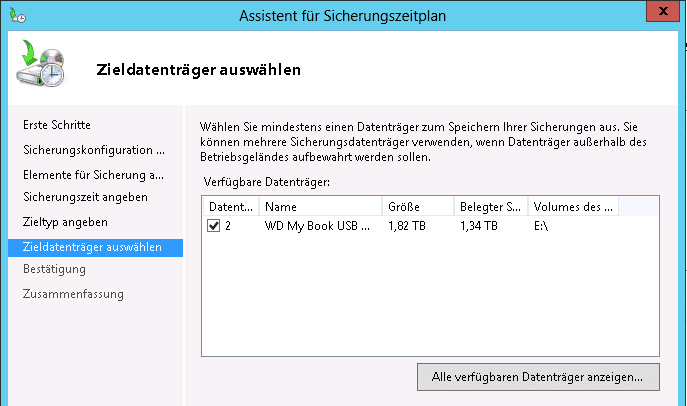Select Zieldatenträger auswählen step

tap(96, 247)
